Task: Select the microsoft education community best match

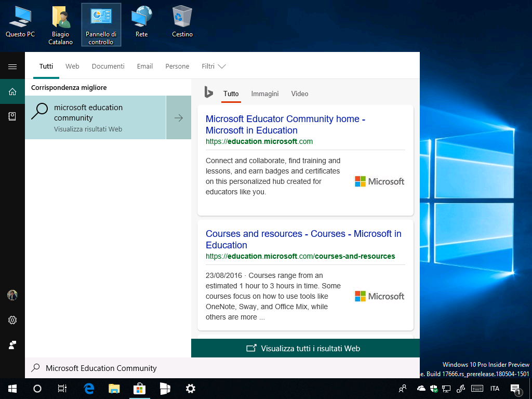Action: [96, 117]
